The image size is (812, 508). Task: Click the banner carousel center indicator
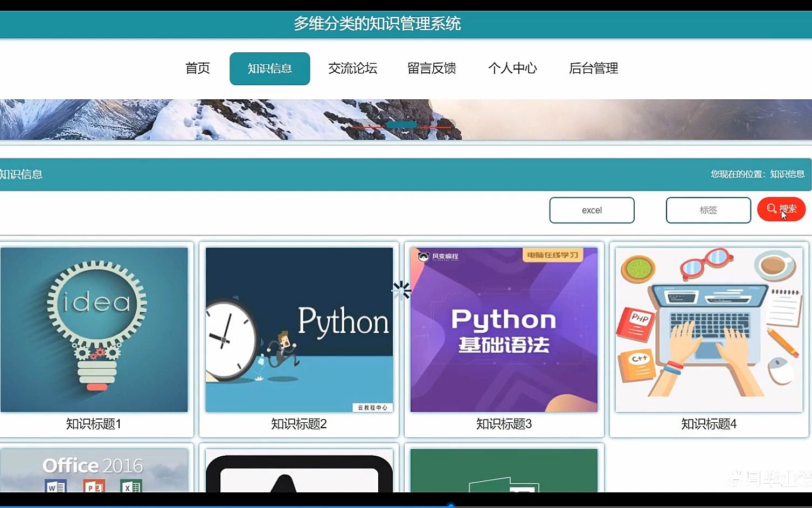[402, 125]
